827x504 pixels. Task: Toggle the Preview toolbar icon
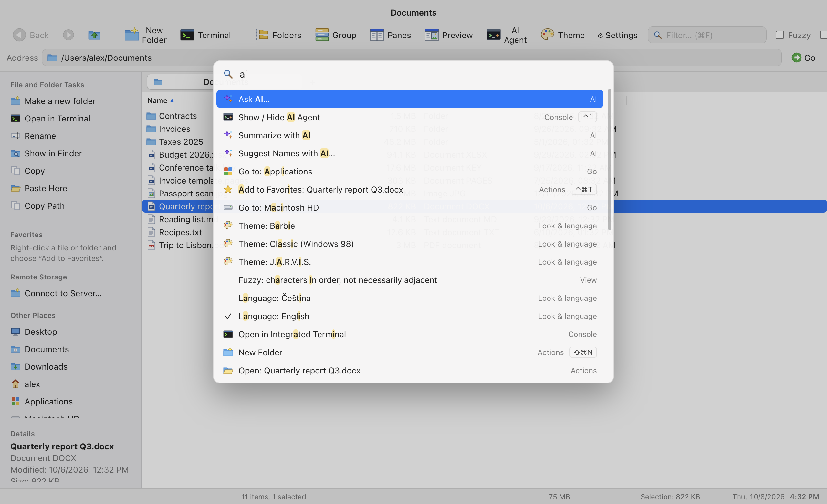[432, 35]
